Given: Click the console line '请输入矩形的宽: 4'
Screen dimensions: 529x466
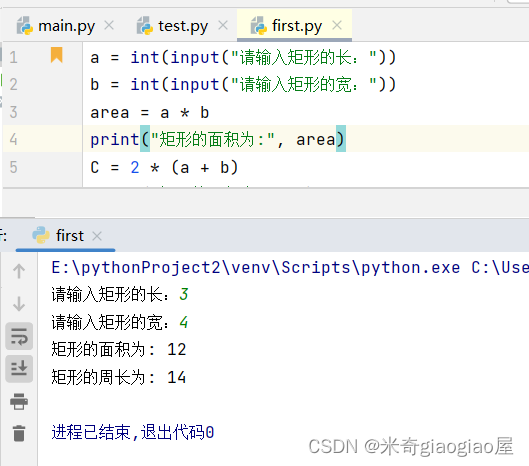Looking at the screenshot, I should coord(120,322).
